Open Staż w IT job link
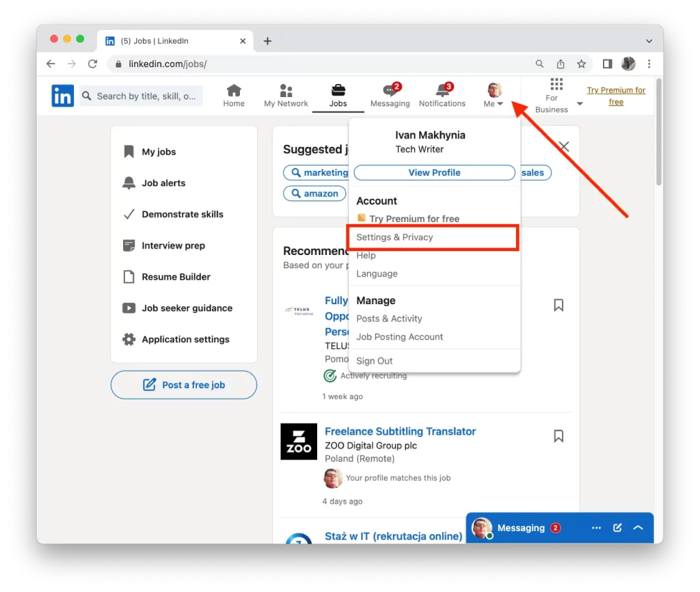The height and width of the screenshot is (592, 700). (393, 536)
